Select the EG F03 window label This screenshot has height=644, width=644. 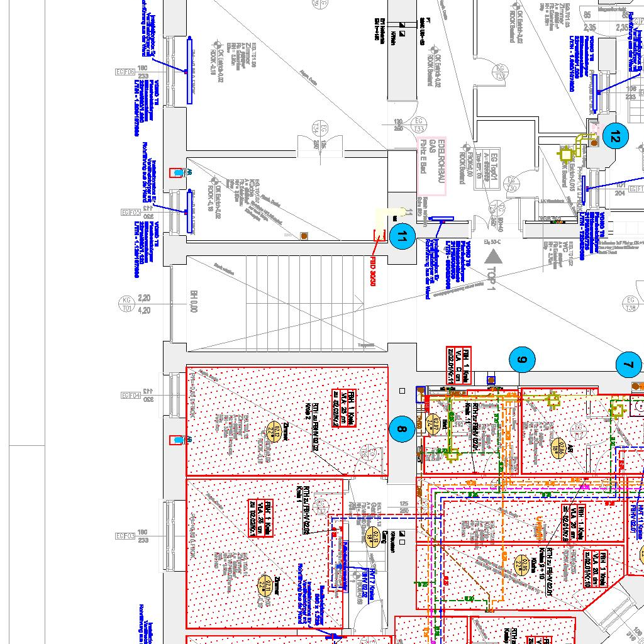tap(125, 536)
